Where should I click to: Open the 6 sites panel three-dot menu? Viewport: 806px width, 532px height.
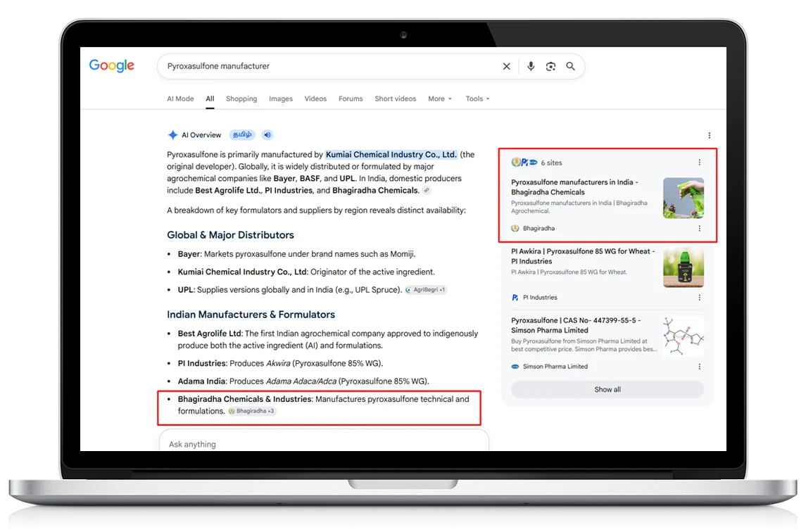pyautogui.click(x=699, y=163)
